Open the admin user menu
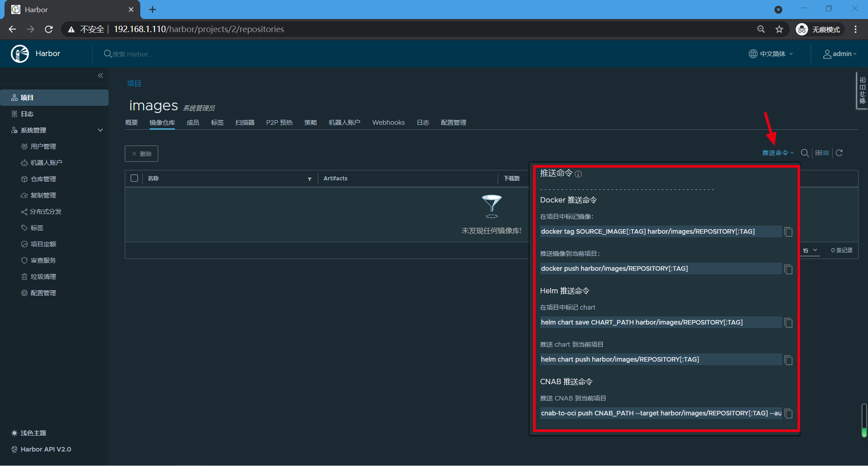868x466 pixels. pyautogui.click(x=840, y=54)
